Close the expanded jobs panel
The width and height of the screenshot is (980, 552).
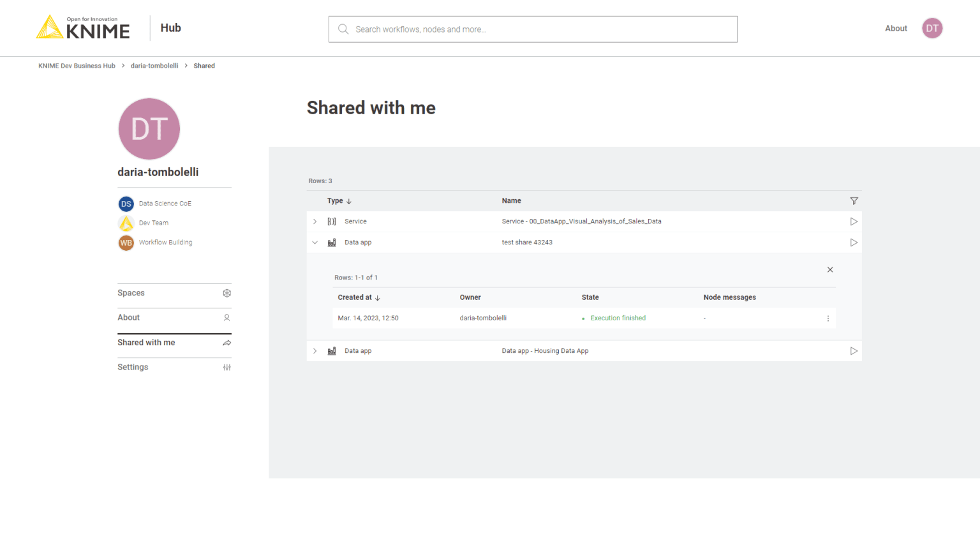coord(830,270)
